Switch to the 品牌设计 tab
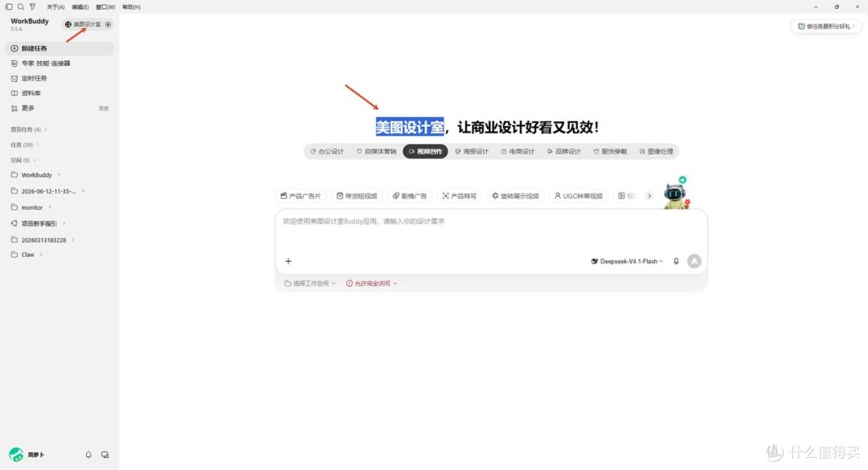This screenshot has width=868, height=470. pyautogui.click(x=564, y=151)
